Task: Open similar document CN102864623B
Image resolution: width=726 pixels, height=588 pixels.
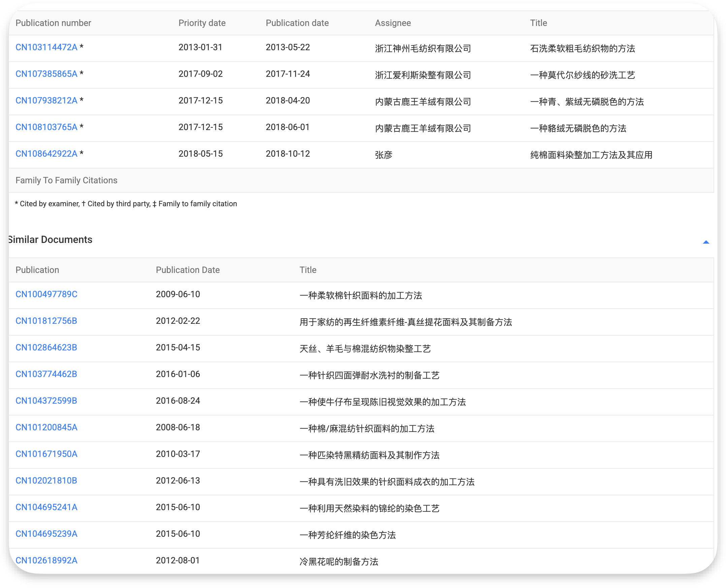Action: tap(46, 347)
